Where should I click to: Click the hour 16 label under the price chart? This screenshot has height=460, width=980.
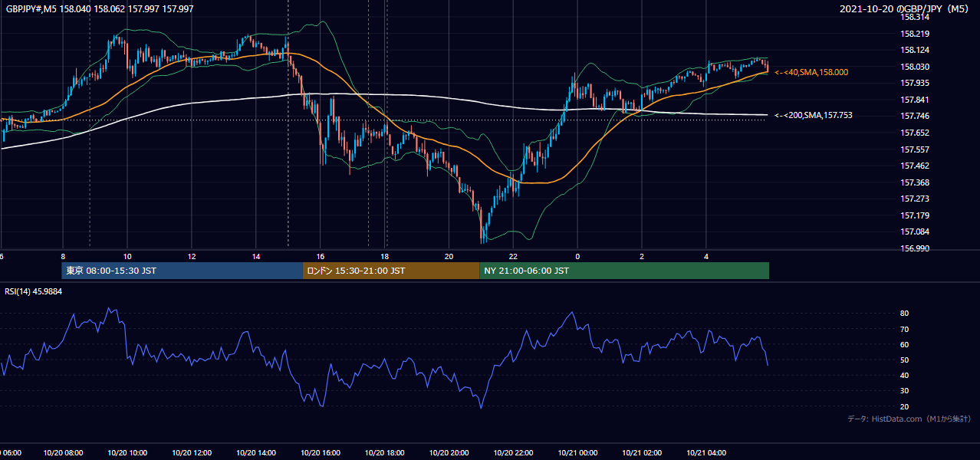coord(321,256)
